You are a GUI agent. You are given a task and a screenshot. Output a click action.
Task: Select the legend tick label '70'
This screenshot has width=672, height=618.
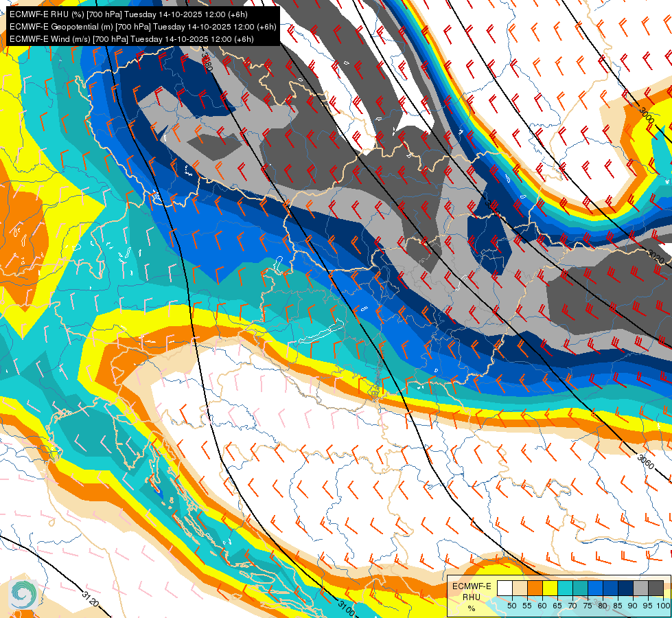(572, 606)
